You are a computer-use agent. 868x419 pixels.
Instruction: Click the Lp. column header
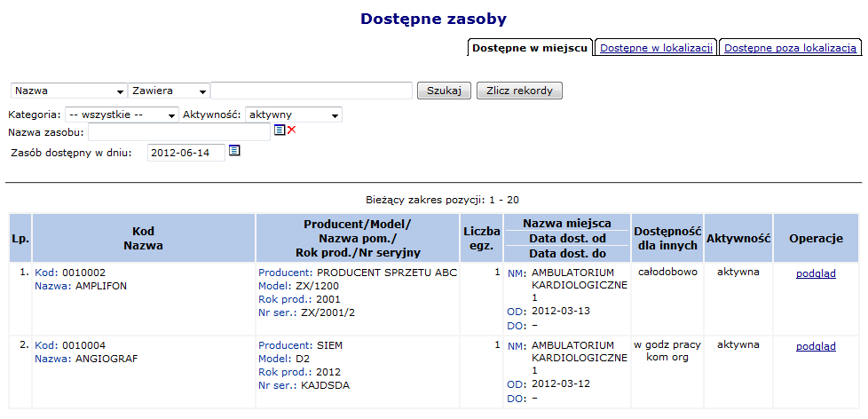coord(20,239)
